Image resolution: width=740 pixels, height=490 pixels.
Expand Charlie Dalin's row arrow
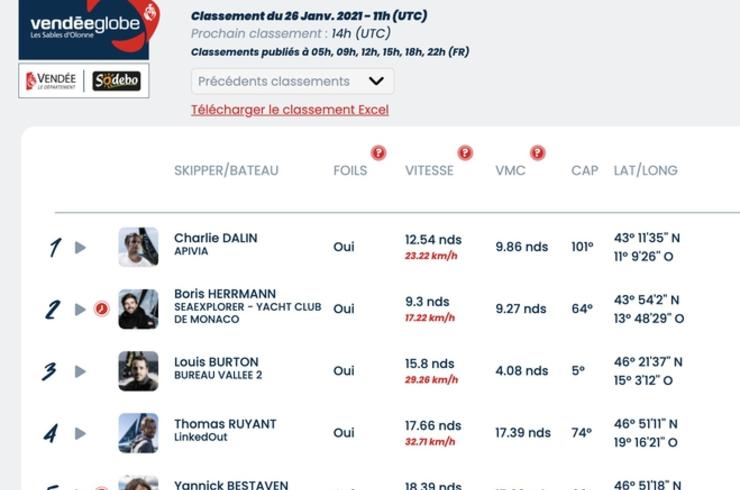point(80,247)
